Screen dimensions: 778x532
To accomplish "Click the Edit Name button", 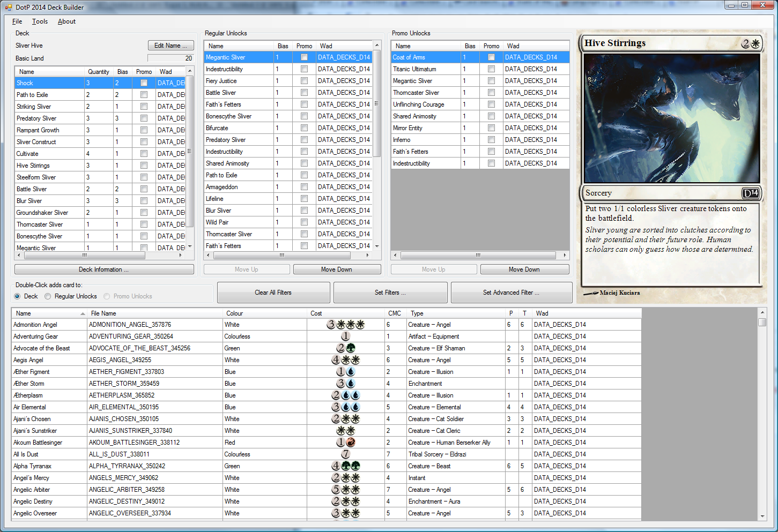I will tap(171, 46).
